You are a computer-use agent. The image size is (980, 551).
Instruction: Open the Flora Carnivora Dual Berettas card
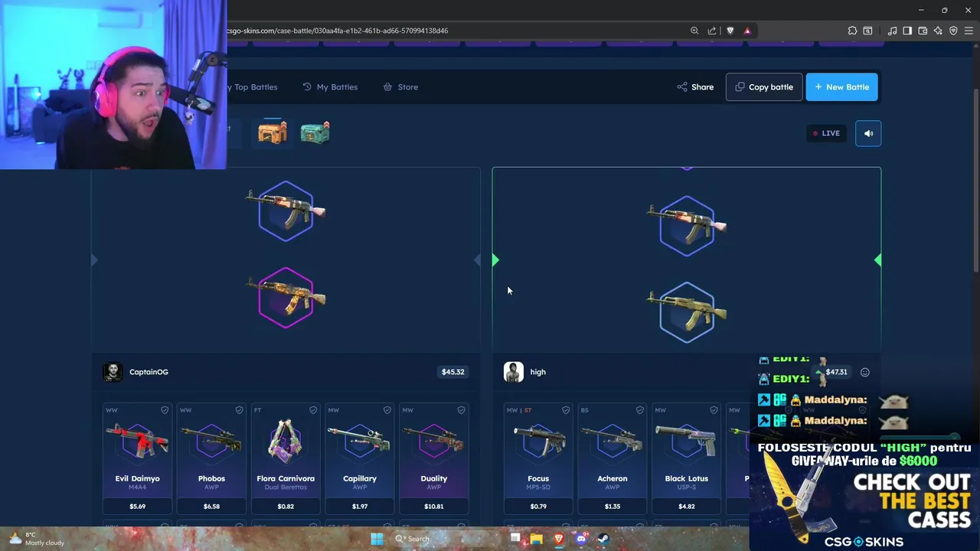[286, 458]
